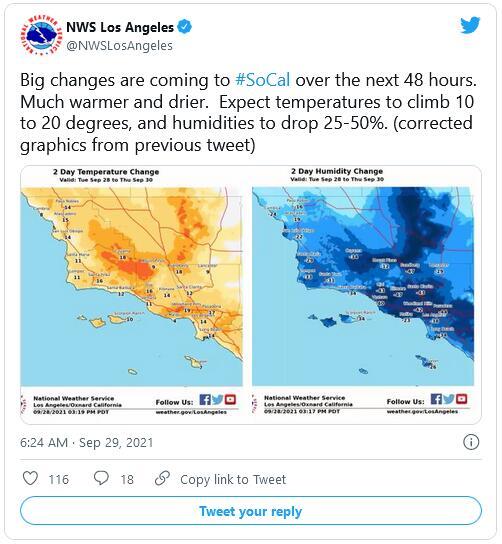Open the @NWSLosAngeles handle

click(119, 46)
